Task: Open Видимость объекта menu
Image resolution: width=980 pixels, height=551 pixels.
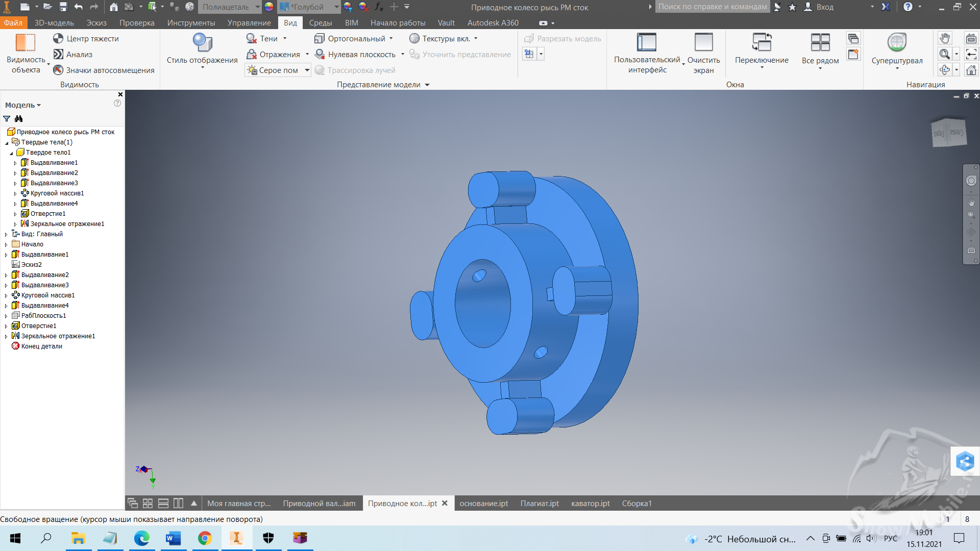Action: click(x=26, y=54)
